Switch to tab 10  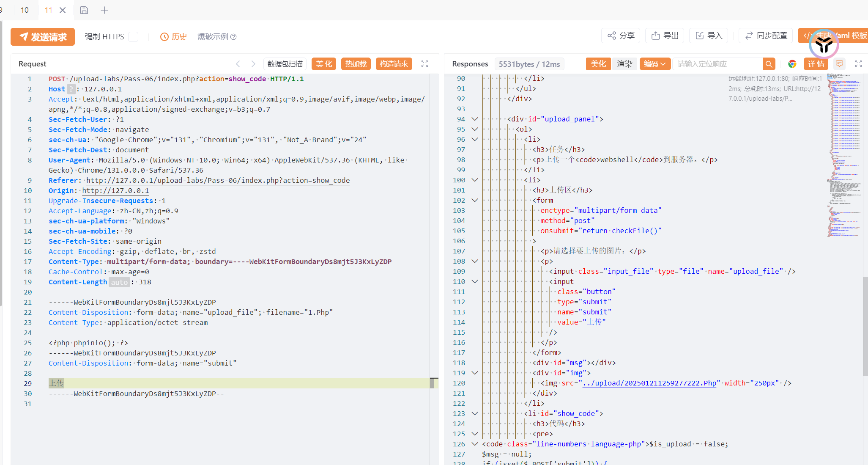click(x=25, y=10)
